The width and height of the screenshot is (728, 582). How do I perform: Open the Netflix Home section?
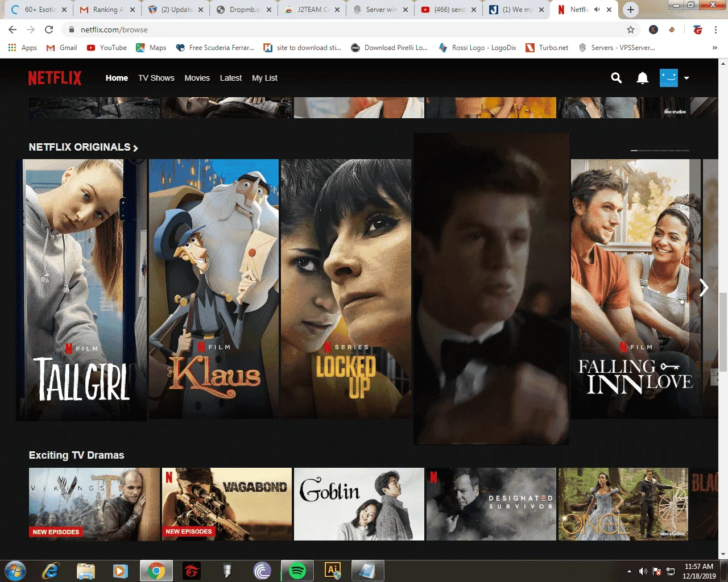[117, 78]
